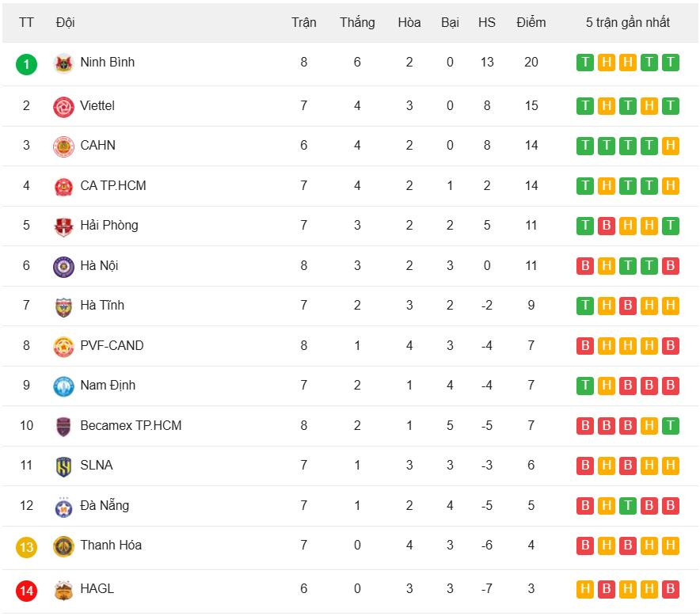Click the Ninh Bình club logo
Image resolution: width=700 pixels, height=616 pixels.
tap(63, 63)
